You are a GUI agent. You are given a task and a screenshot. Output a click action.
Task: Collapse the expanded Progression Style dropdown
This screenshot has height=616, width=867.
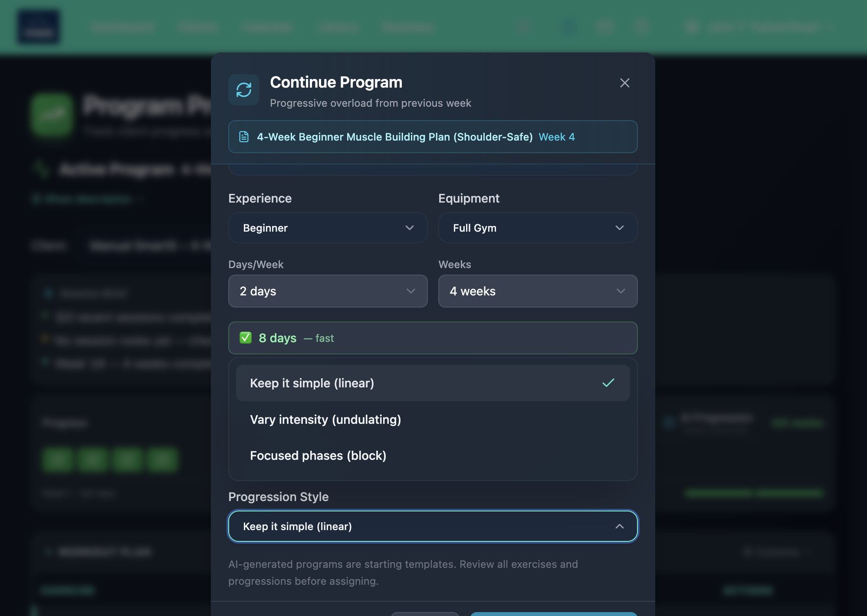620,526
